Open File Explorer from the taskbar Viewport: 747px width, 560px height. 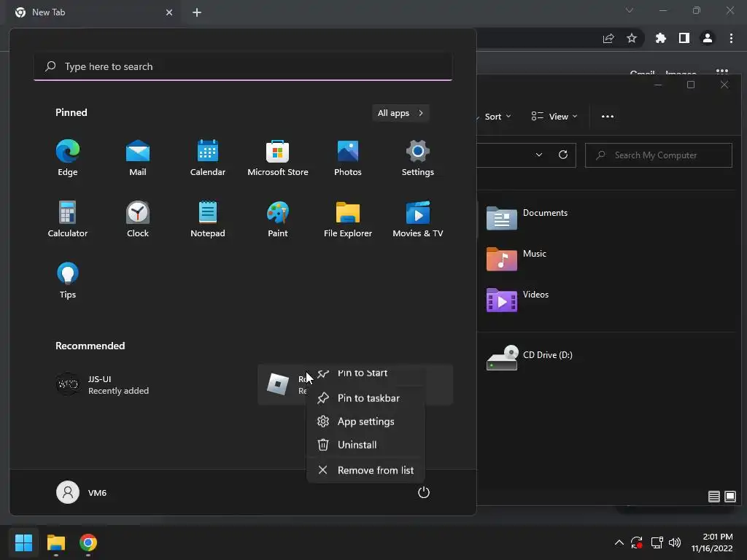click(55, 542)
